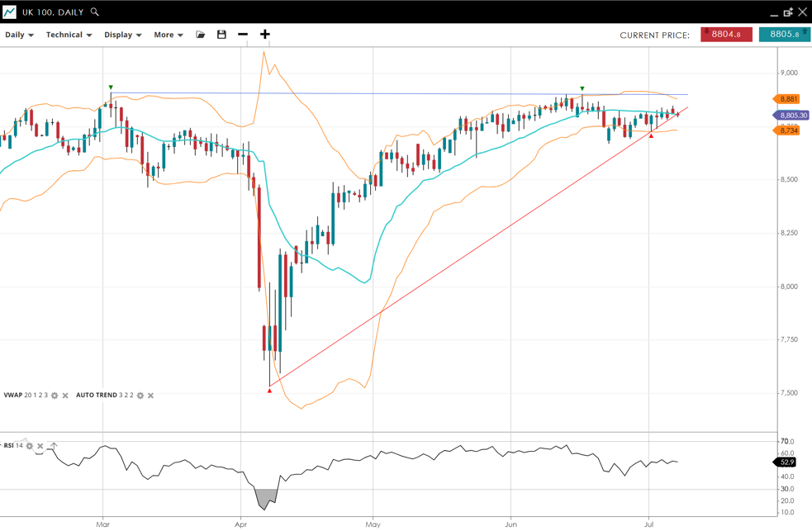The width and height of the screenshot is (812, 531).
Task: Open saved chart using folder icon
Action: point(200,35)
